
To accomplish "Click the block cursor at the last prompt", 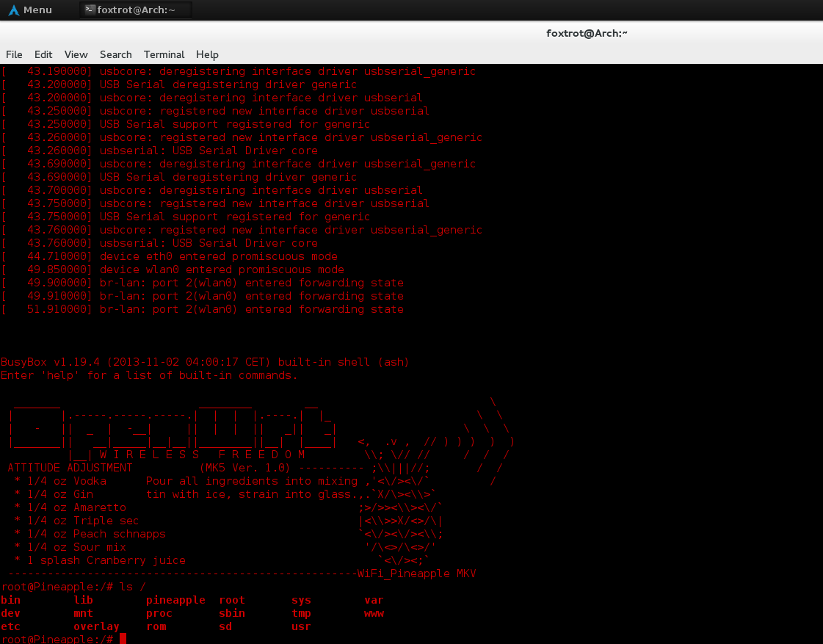I will point(123,639).
